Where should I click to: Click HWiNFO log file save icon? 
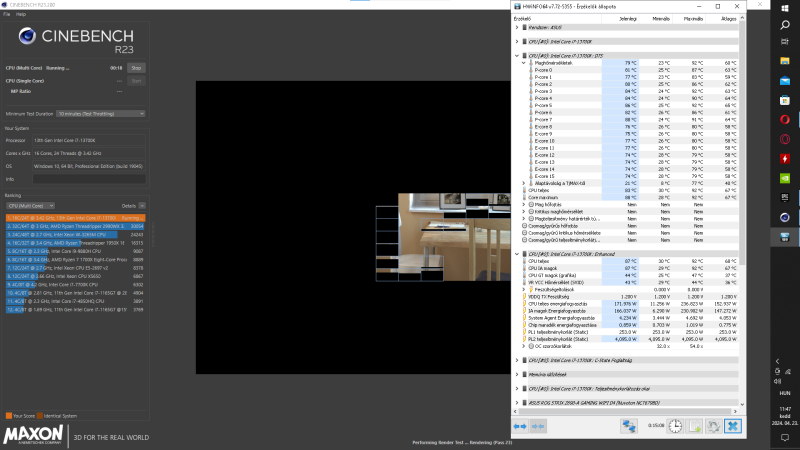[x=694, y=426]
